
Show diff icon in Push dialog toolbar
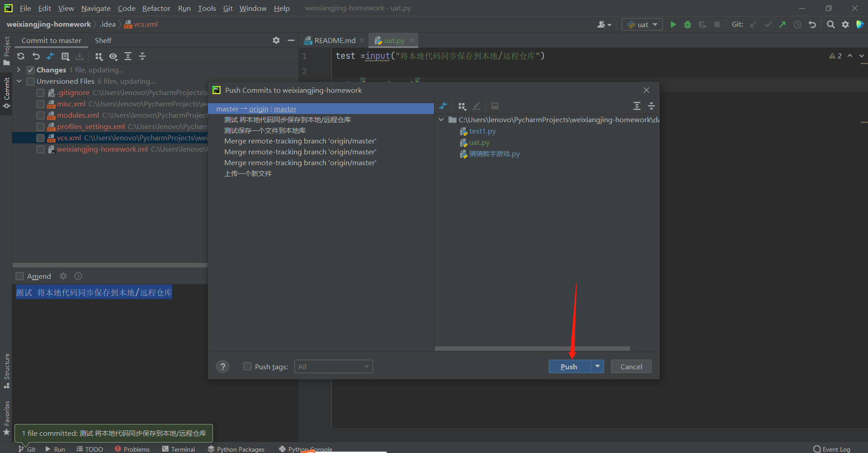443,106
